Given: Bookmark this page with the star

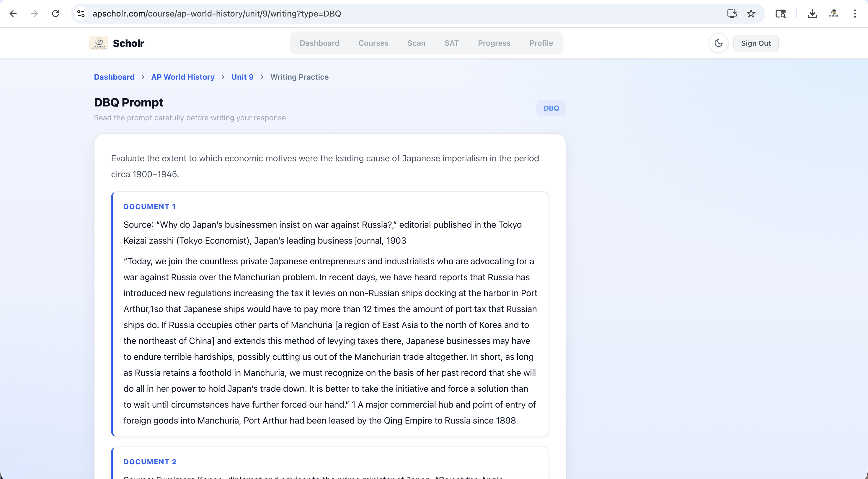Looking at the screenshot, I should [x=751, y=14].
